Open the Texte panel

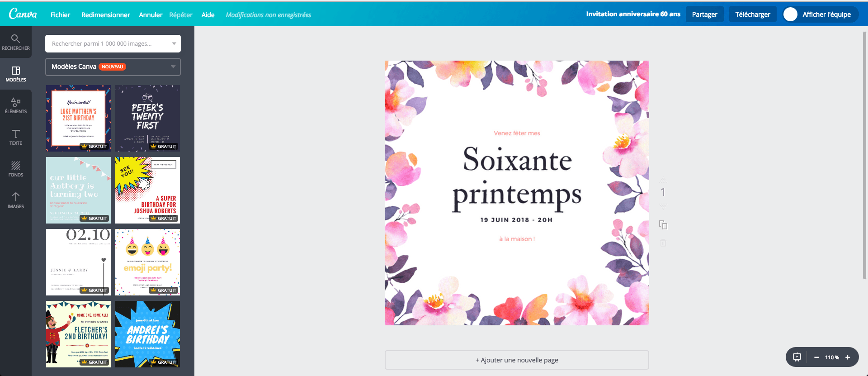(16, 137)
